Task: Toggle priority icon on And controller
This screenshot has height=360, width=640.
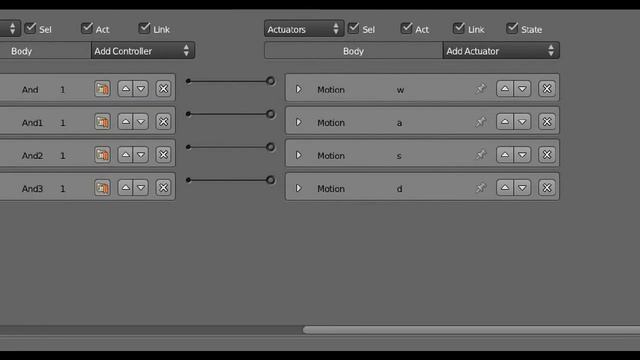Action: tap(102, 89)
